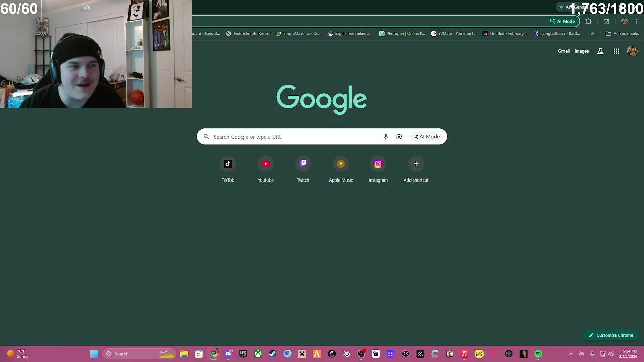Open Untitled - February bookmark
The height and width of the screenshot is (362, 644).
click(505, 34)
